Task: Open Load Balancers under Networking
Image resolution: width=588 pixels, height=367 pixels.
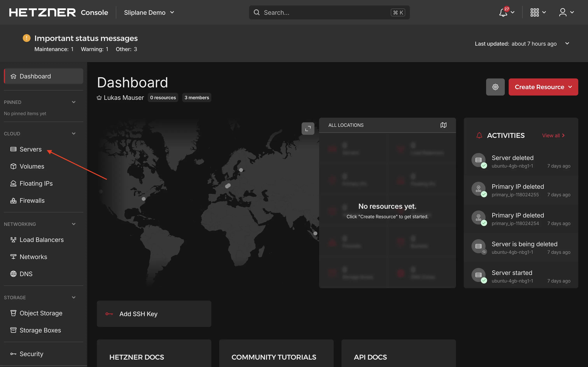Action: pyautogui.click(x=41, y=240)
